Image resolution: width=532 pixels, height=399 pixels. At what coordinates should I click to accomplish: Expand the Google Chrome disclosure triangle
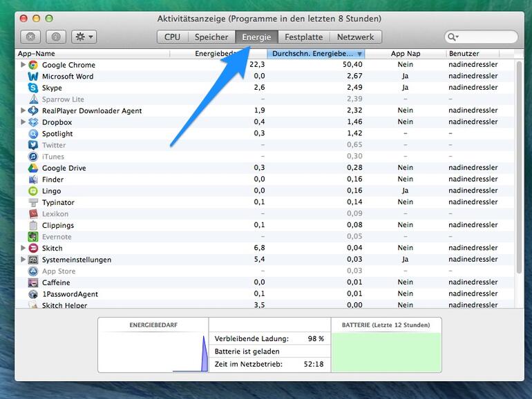pyautogui.click(x=23, y=65)
